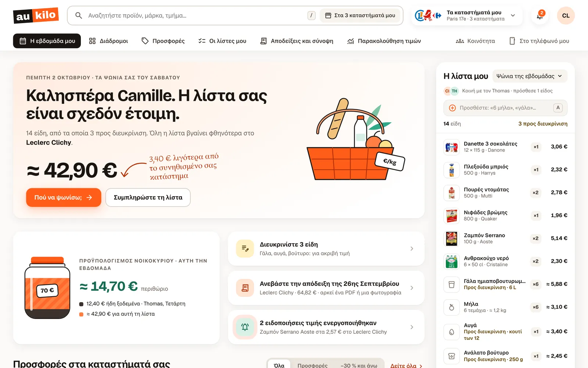
Task: Click the budget jar 70 € illustration
Action: click(47, 288)
